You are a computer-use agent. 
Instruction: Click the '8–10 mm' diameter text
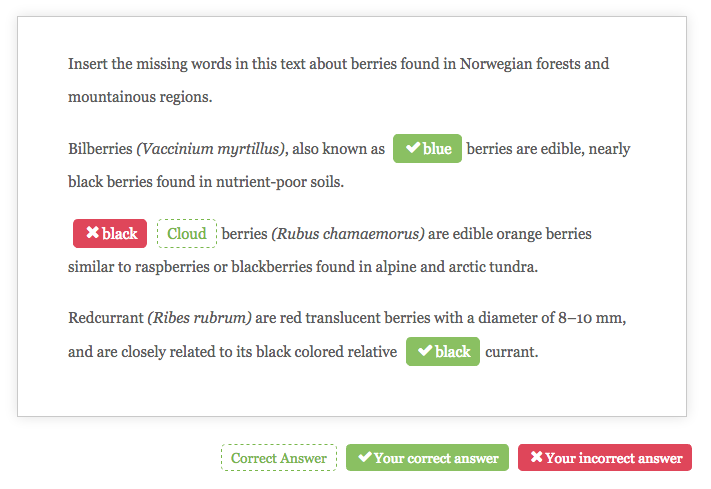pos(590,318)
